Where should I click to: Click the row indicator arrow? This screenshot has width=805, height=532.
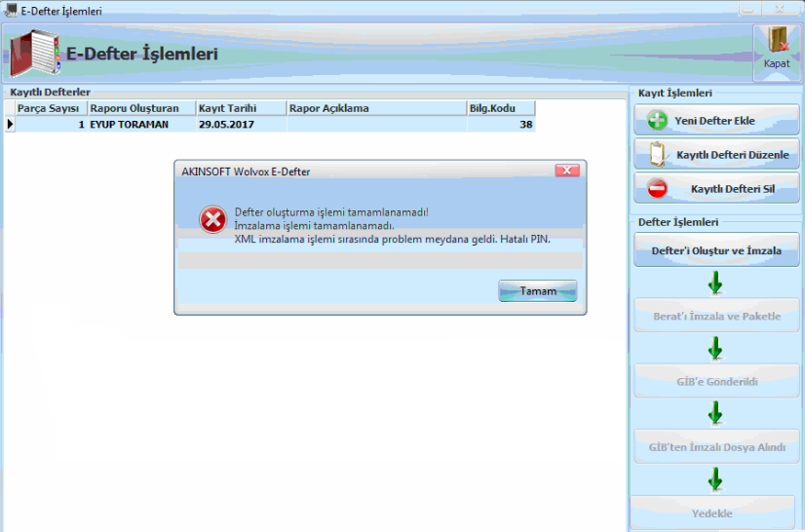10,124
